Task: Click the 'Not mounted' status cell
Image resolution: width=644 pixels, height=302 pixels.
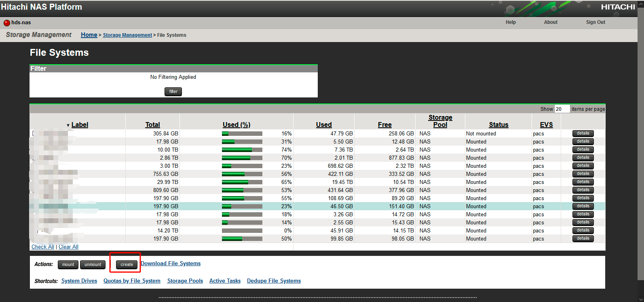Action: [x=481, y=133]
